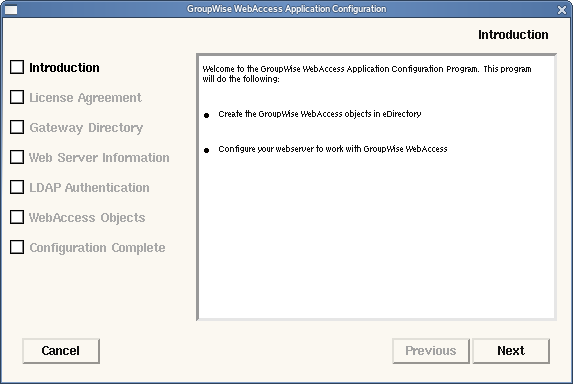Screen dimensions: 575x385
Task: Check the Configuration Complete step checkbox
Action: pyautogui.click(x=17, y=247)
